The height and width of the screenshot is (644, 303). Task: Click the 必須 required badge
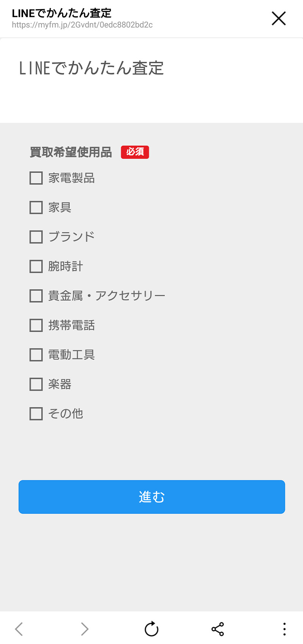(135, 152)
